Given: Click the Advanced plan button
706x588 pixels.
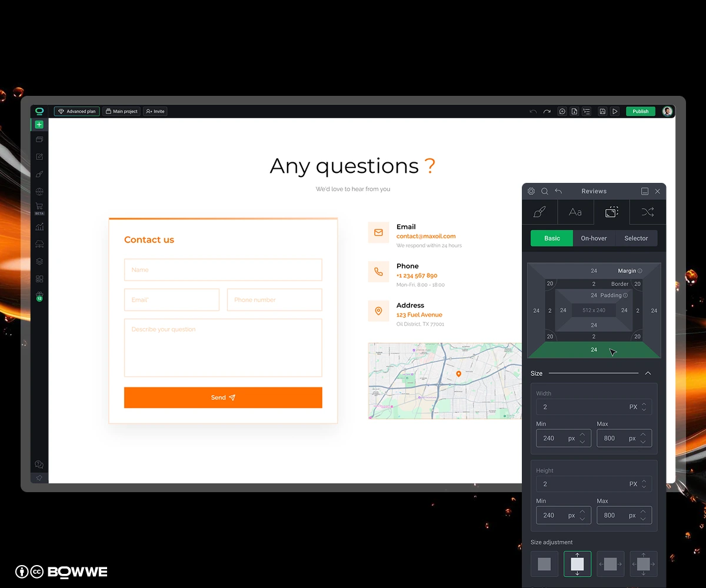Looking at the screenshot, I should (77, 111).
